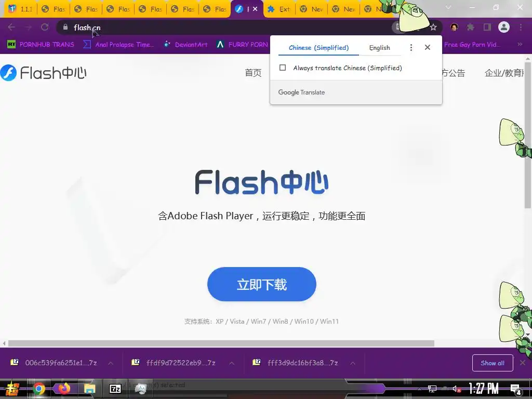Click the 立即下载 download button
This screenshot has width=532, height=399.
tap(262, 284)
